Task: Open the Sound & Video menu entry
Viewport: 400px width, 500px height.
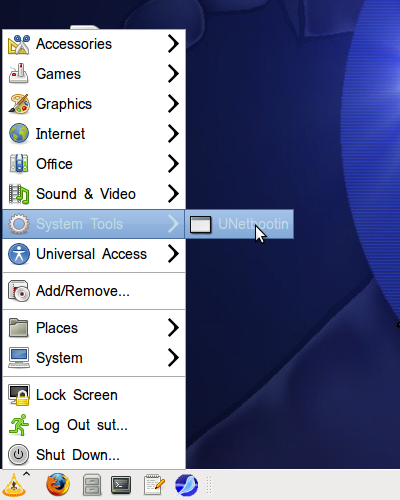Action: 94,194
